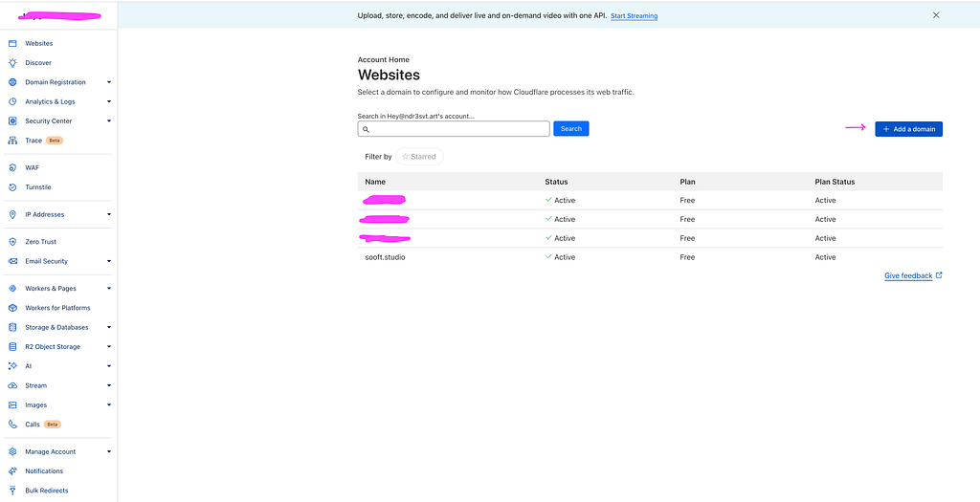Viewport: 980px width, 502px height.
Task: Click the Domain Registration globe icon
Action: click(12, 82)
